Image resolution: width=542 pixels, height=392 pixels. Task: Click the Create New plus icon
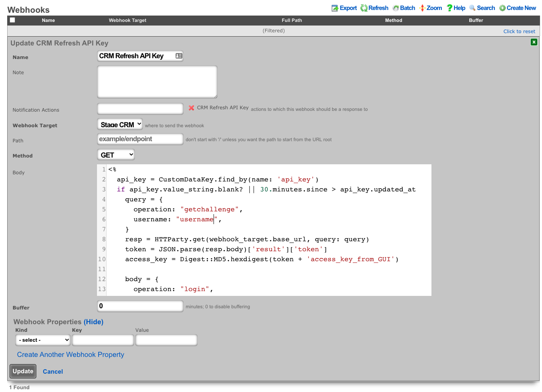pos(502,8)
